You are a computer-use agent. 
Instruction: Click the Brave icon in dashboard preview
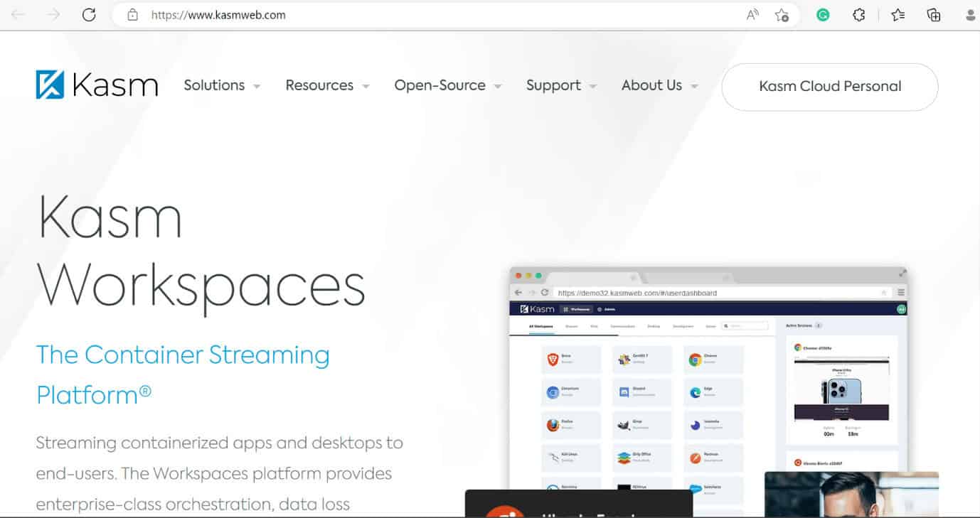553,360
